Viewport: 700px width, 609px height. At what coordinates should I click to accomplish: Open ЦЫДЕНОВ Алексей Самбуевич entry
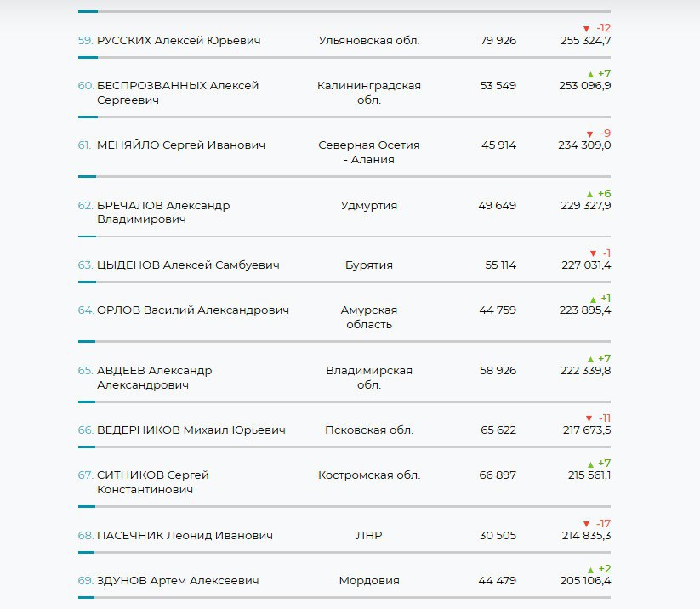[188, 265]
